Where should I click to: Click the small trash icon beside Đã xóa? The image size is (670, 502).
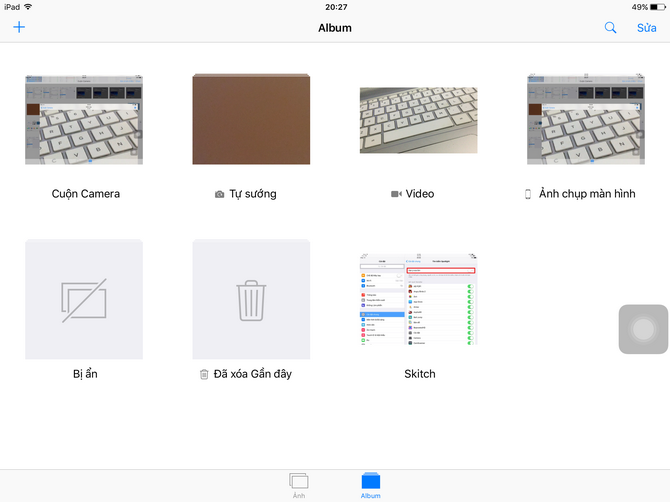tap(204, 374)
